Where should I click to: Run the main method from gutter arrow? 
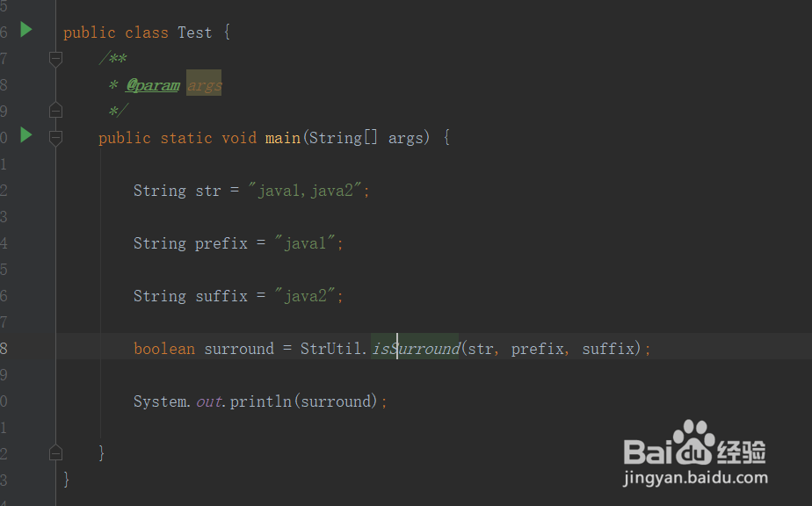coord(26,135)
